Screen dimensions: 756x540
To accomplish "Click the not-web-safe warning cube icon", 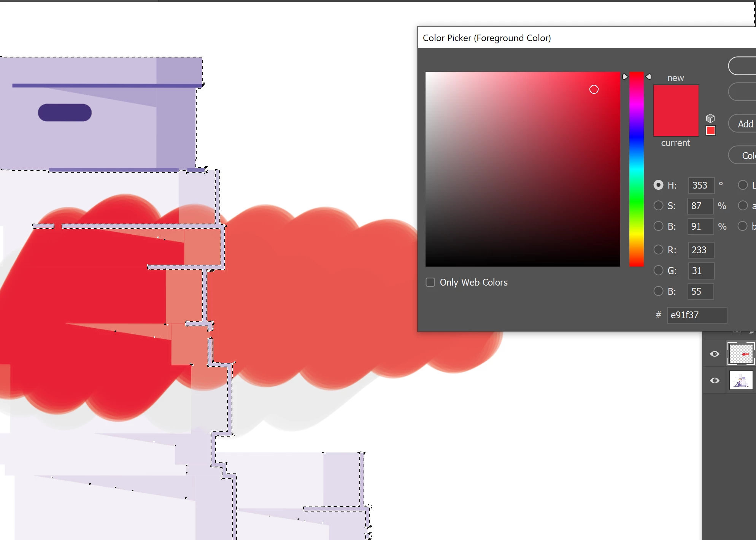I will pyautogui.click(x=710, y=118).
